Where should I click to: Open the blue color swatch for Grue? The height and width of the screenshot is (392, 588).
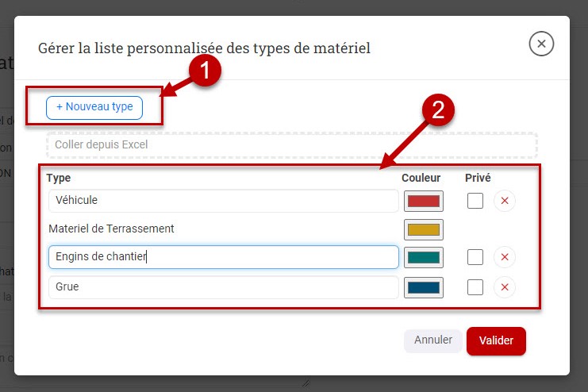424,288
